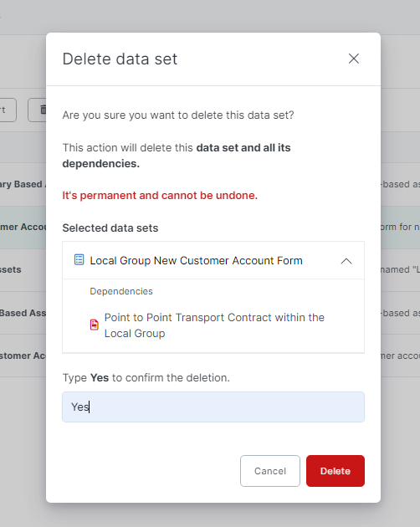
Task: Select the background row starting "ary Based"
Action: [23, 184]
